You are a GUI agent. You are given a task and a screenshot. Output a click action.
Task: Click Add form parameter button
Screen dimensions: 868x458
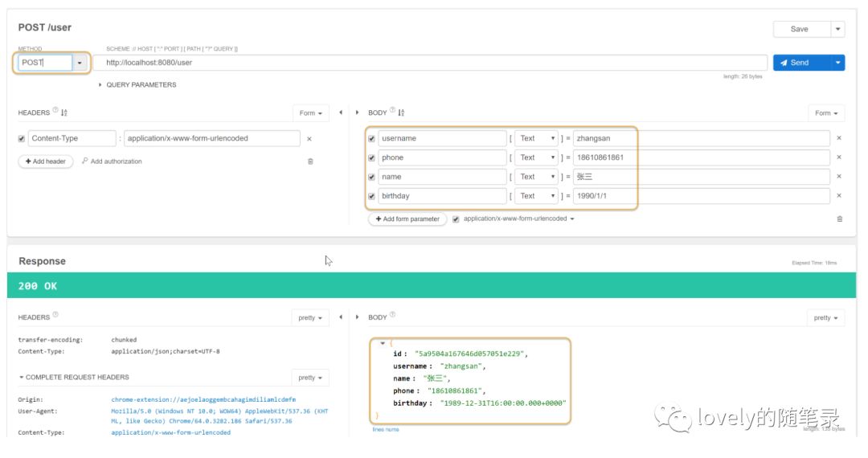pyautogui.click(x=407, y=219)
